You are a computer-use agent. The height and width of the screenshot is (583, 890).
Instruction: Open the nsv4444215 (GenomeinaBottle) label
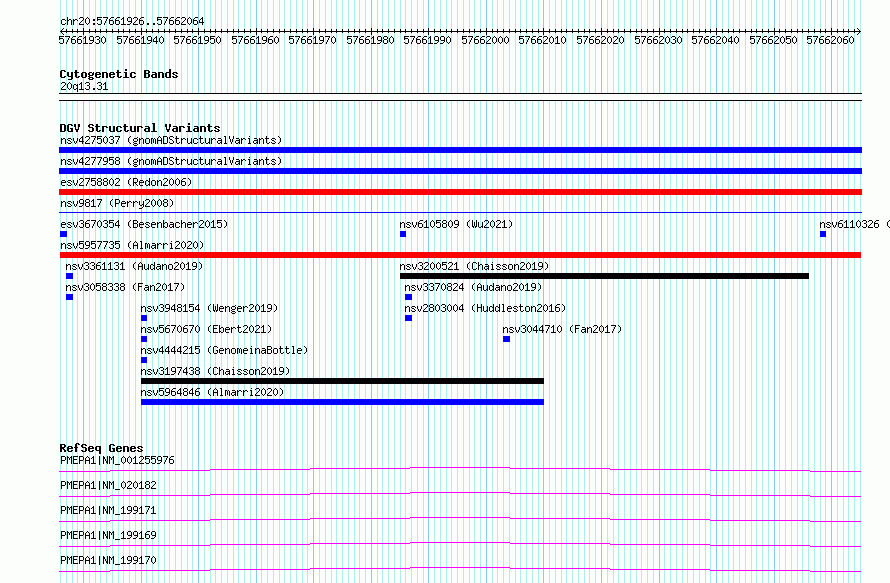224,350
